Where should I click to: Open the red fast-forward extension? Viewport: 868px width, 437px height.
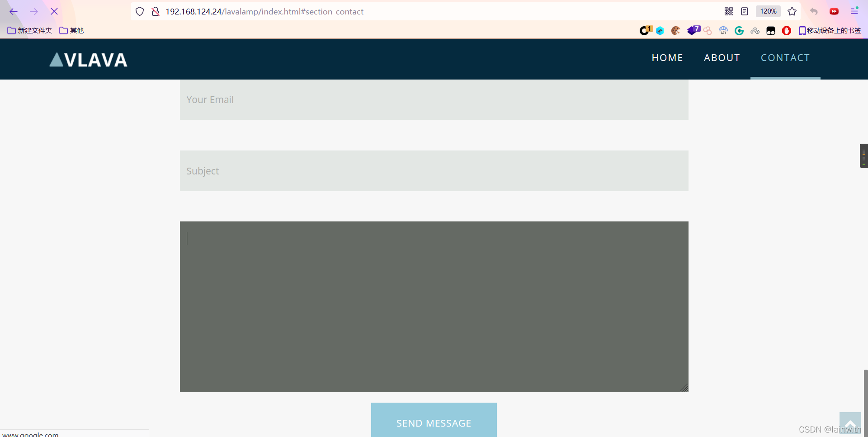click(x=834, y=11)
